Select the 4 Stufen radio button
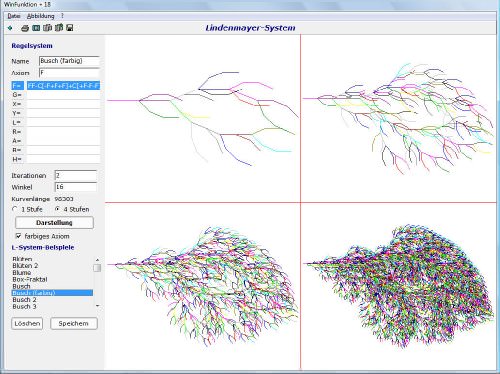 (57, 209)
